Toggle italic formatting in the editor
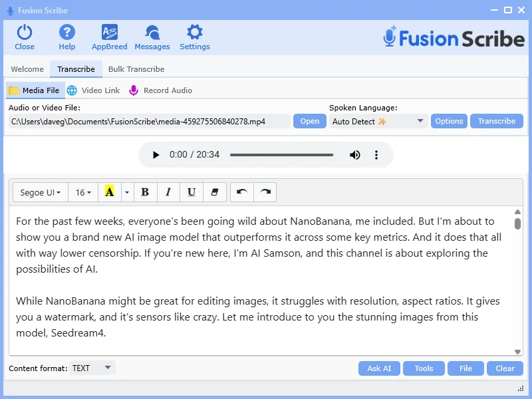This screenshot has height=399, width=532. point(168,192)
